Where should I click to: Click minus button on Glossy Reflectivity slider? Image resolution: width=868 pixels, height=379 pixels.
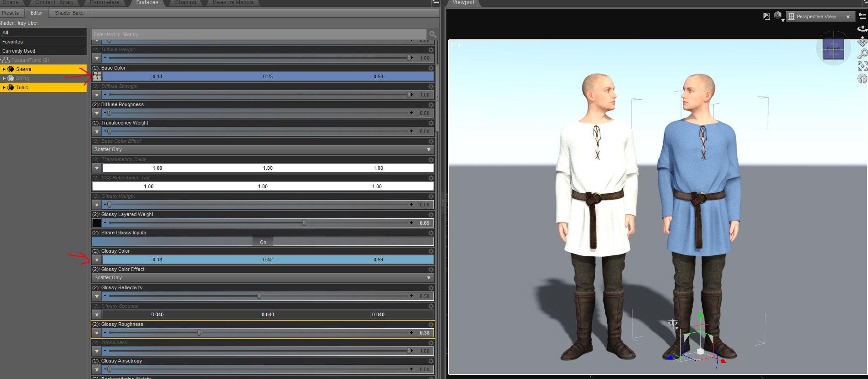[x=105, y=296]
